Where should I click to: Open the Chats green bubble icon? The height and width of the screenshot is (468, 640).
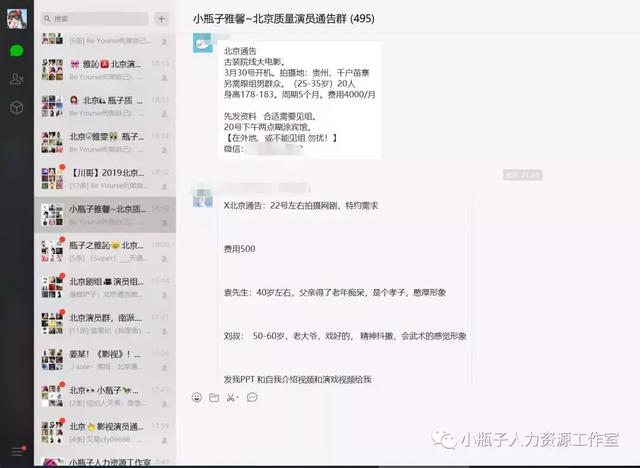coord(17,51)
